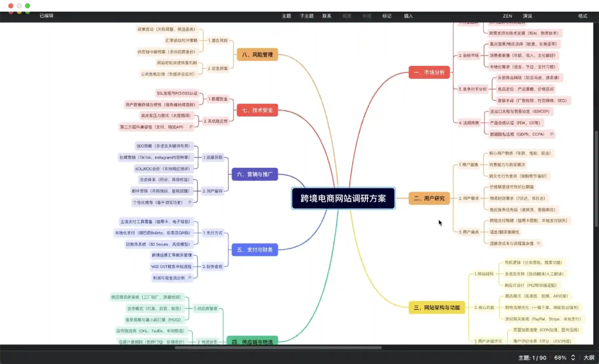Select the 一、市场分析 branch node
Viewport: 599px width, 364px height.
(429, 72)
